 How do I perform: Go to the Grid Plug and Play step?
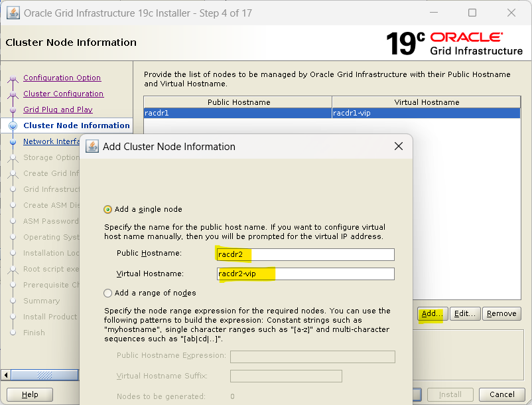(x=58, y=110)
